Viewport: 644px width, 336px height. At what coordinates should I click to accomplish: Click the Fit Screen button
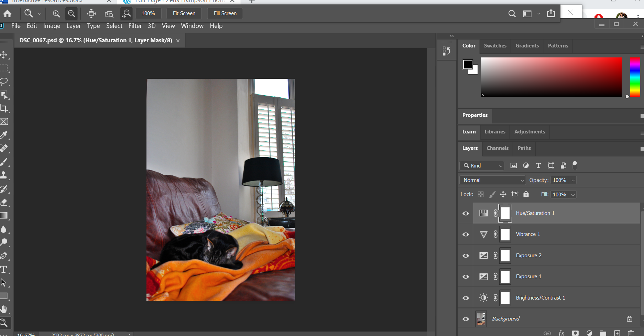[x=184, y=13]
